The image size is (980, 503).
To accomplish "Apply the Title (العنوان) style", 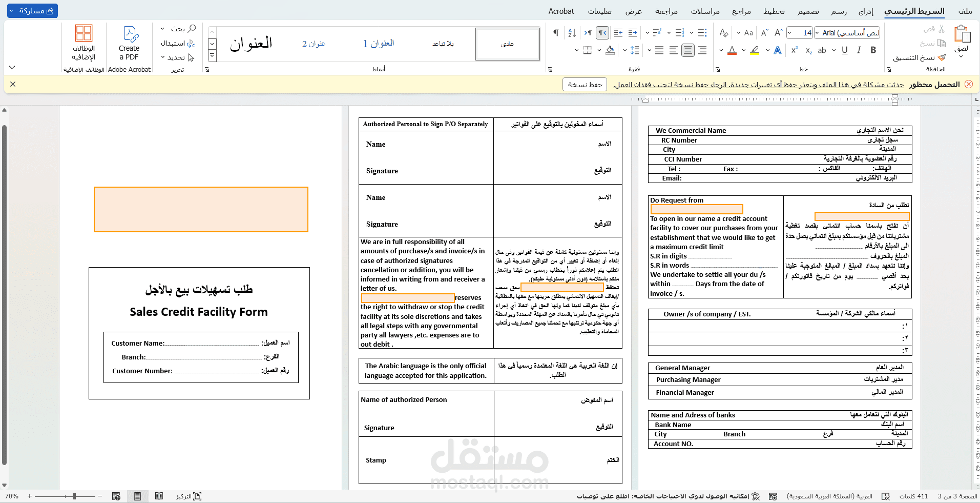I will pyautogui.click(x=251, y=44).
